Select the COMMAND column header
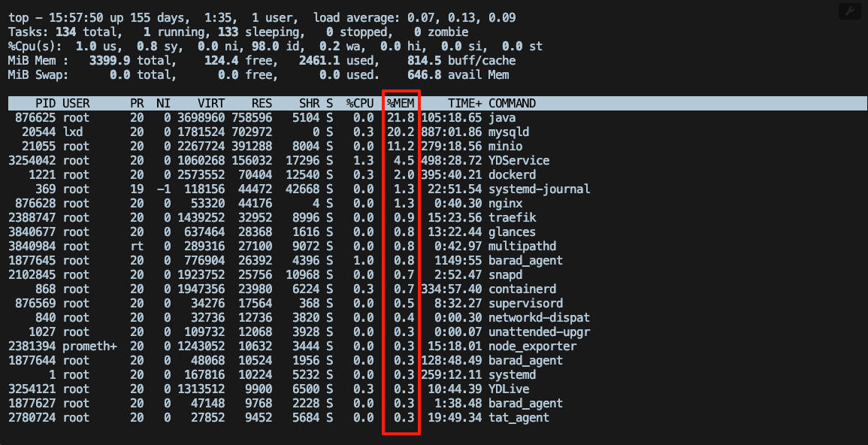868x445 pixels. coord(511,103)
